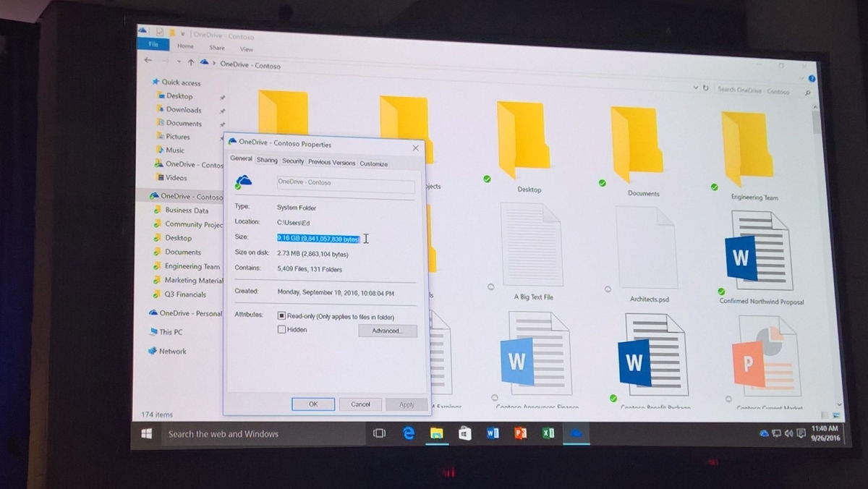Viewport: 868px width, 489px height.
Task: Open the Engineering Team folder icon
Action: pyautogui.click(x=746, y=148)
